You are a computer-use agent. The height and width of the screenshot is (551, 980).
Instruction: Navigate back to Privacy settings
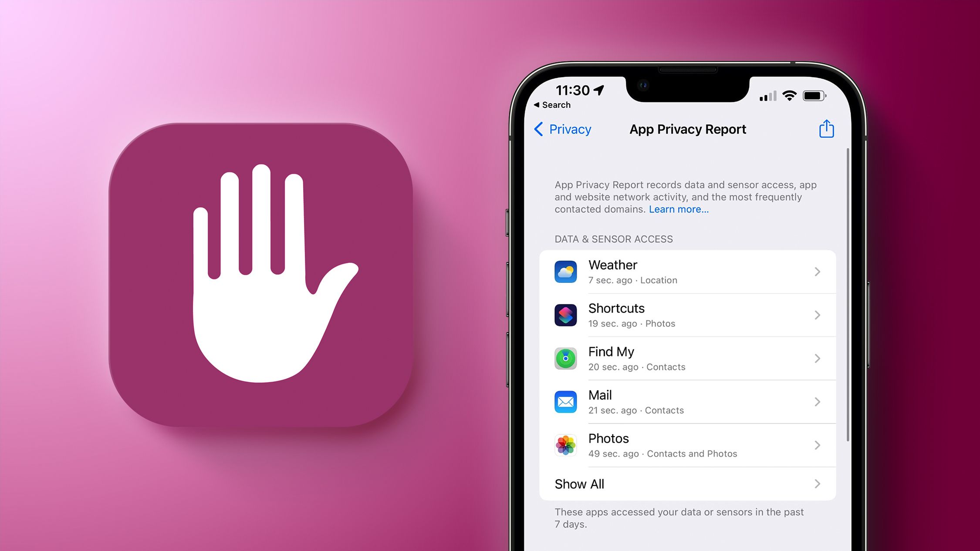coord(566,129)
